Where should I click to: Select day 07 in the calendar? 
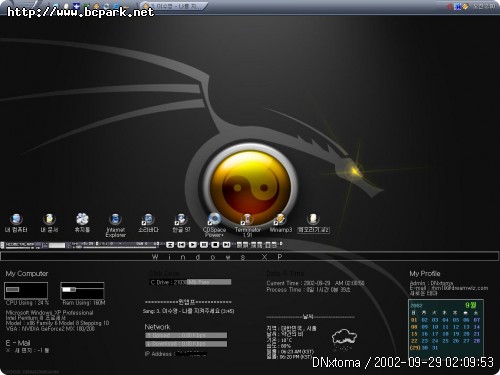477,320
